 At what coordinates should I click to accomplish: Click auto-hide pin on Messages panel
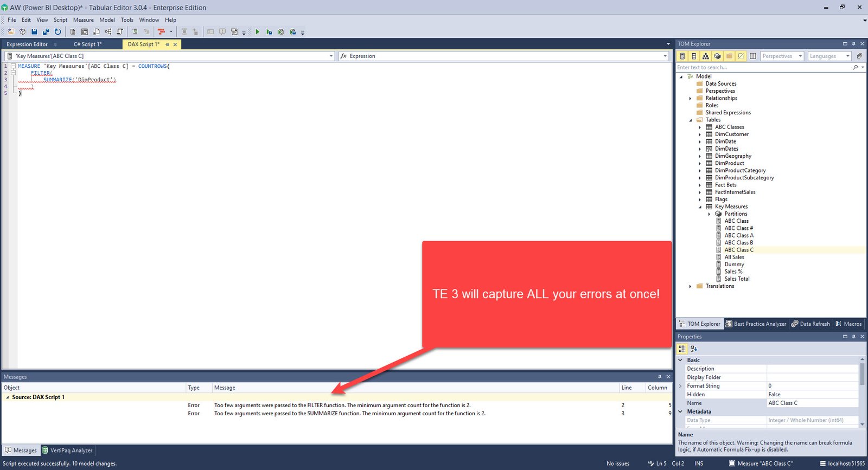[x=660, y=376]
